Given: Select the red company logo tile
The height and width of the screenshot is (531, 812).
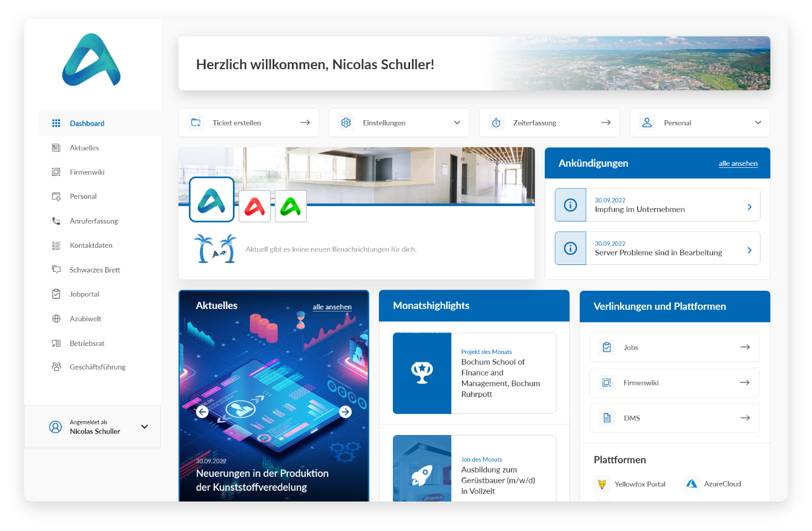Looking at the screenshot, I should click(254, 206).
